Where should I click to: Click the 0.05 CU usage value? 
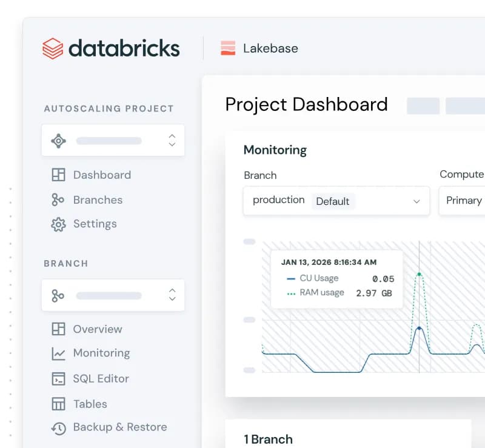pos(383,279)
